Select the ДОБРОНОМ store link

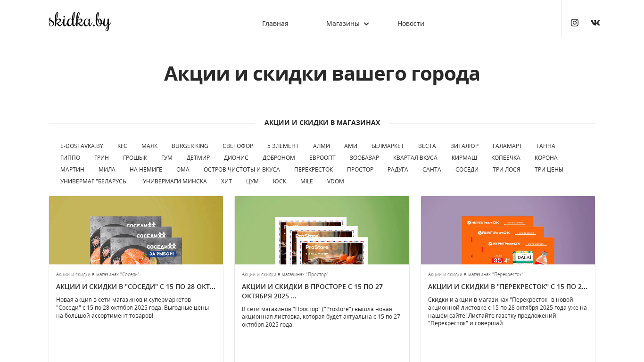279,157
